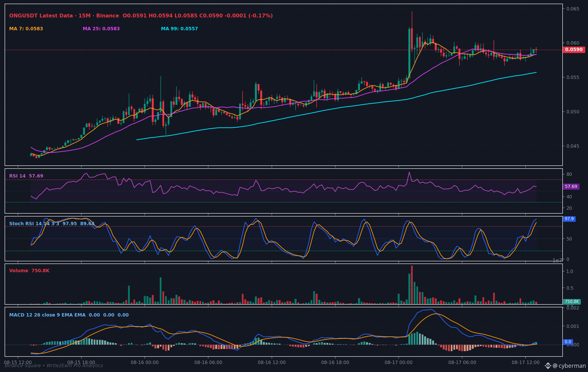The image size is (588, 372).
Task: Click the 0.050 price axis tick
Action: coord(573,112)
